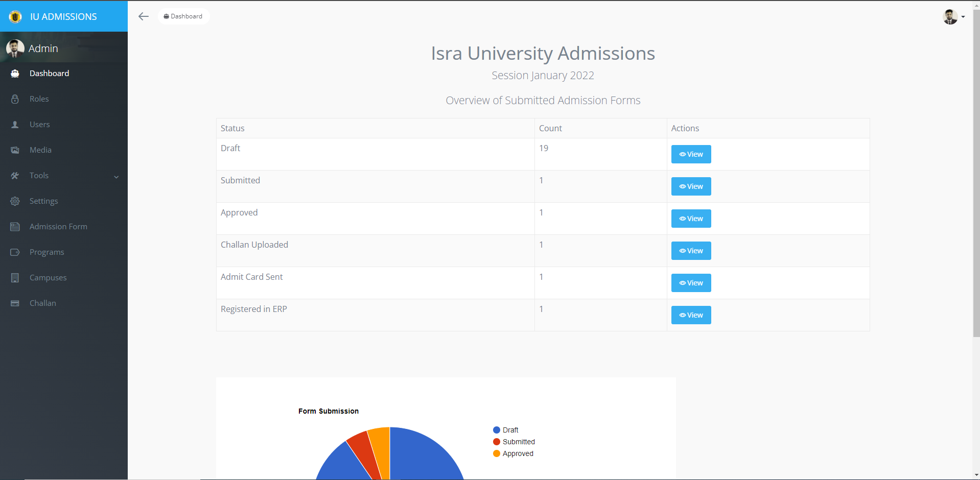Image resolution: width=980 pixels, height=480 pixels.
Task: Click the Campuses building icon
Action: 15,278
